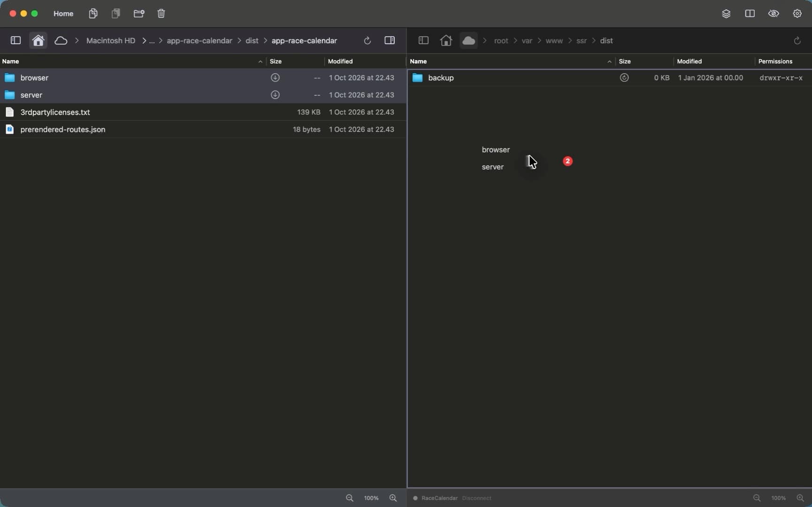Select cloud icon in right pane
Viewport: 812px width, 507px height.
point(468,40)
